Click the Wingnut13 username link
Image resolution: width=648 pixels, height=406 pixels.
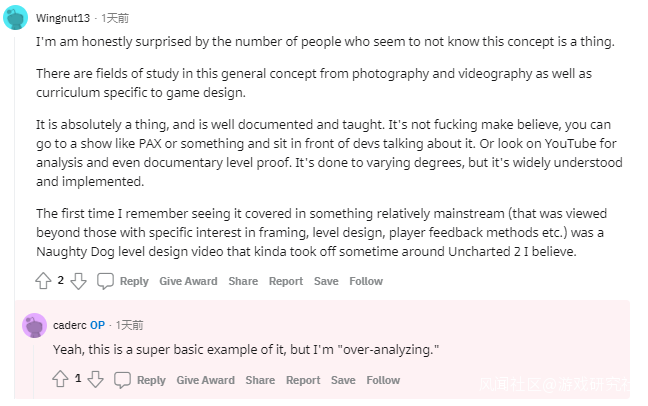click(x=65, y=18)
